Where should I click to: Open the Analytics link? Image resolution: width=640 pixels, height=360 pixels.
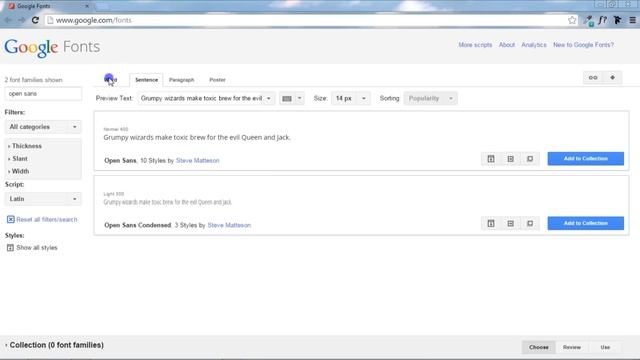533,45
